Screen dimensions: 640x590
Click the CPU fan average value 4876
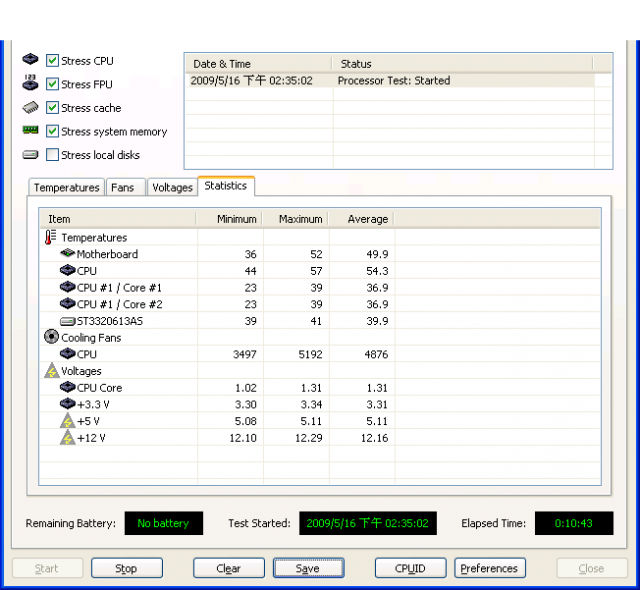pos(376,354)
